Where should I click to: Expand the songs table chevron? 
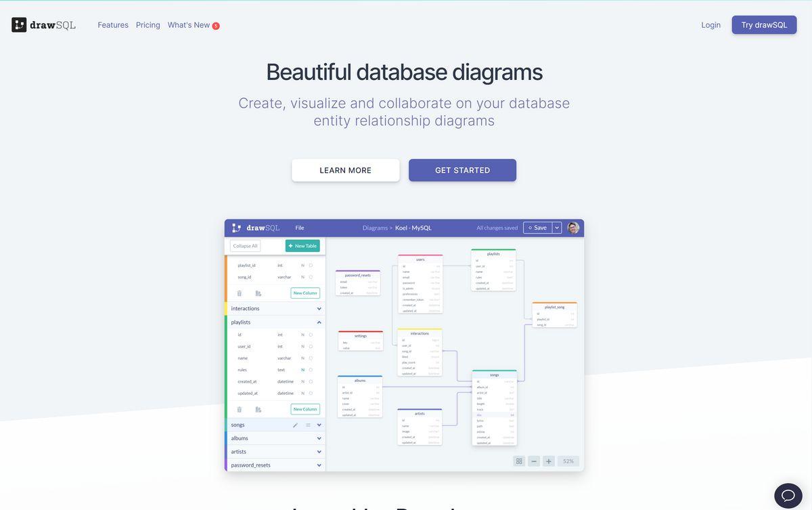319,425
